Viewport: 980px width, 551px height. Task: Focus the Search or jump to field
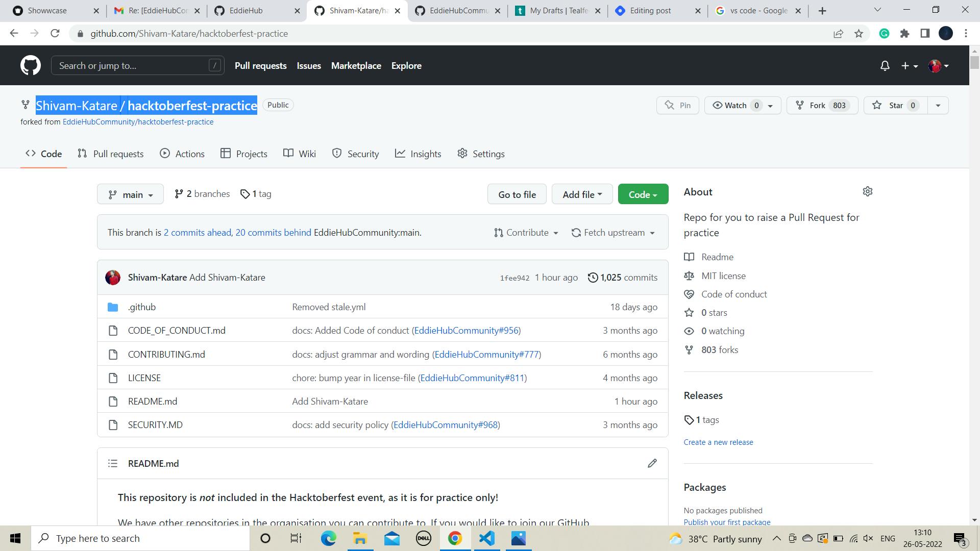click(x=138, y=66)
